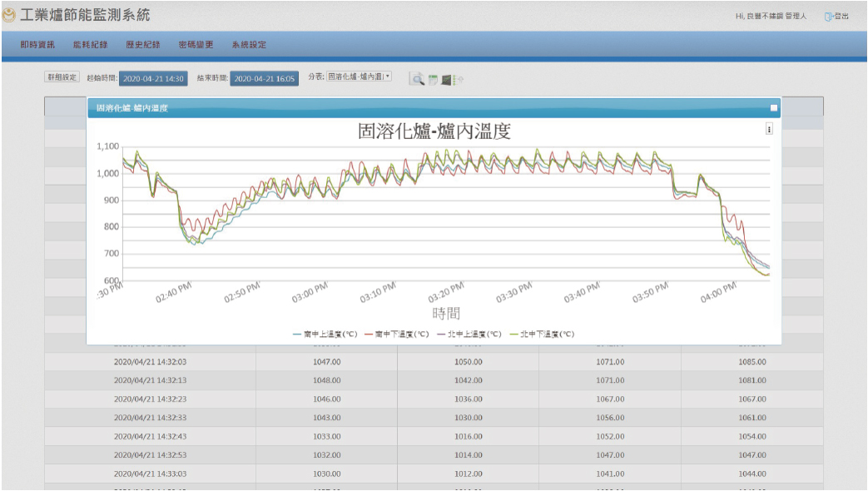Click the 1036.00 value in the table
The width and height of the screenshot is (868, 491).
(x=469, y=399)
